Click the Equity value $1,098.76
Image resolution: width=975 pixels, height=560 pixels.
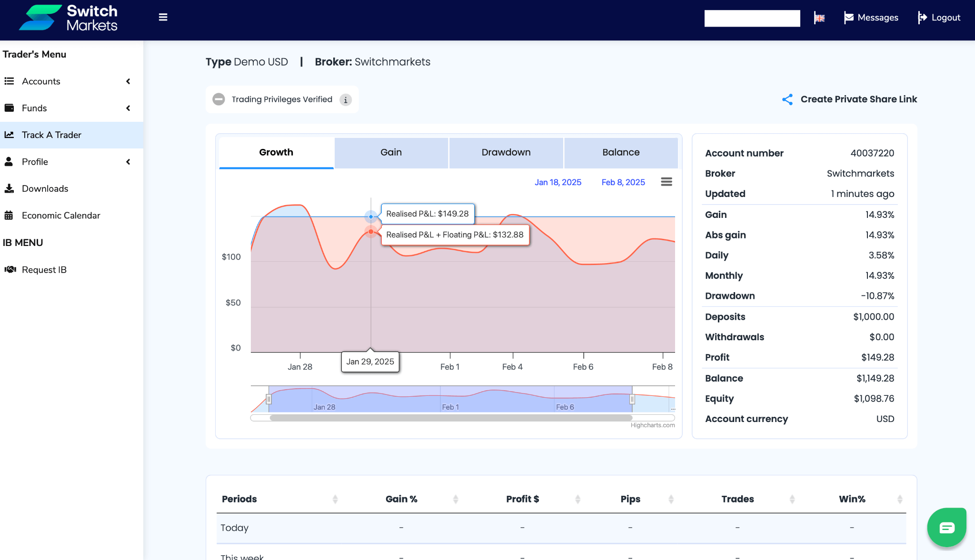(874, 399)
